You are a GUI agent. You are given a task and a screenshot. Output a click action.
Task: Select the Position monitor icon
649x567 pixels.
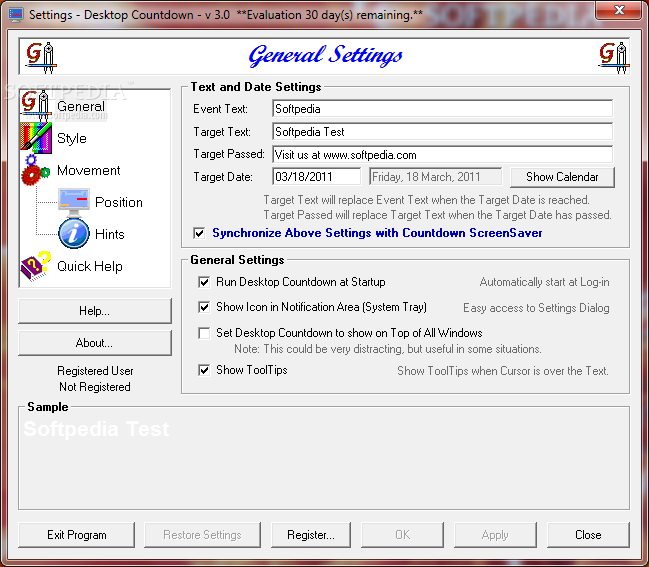tap(74, 202)
